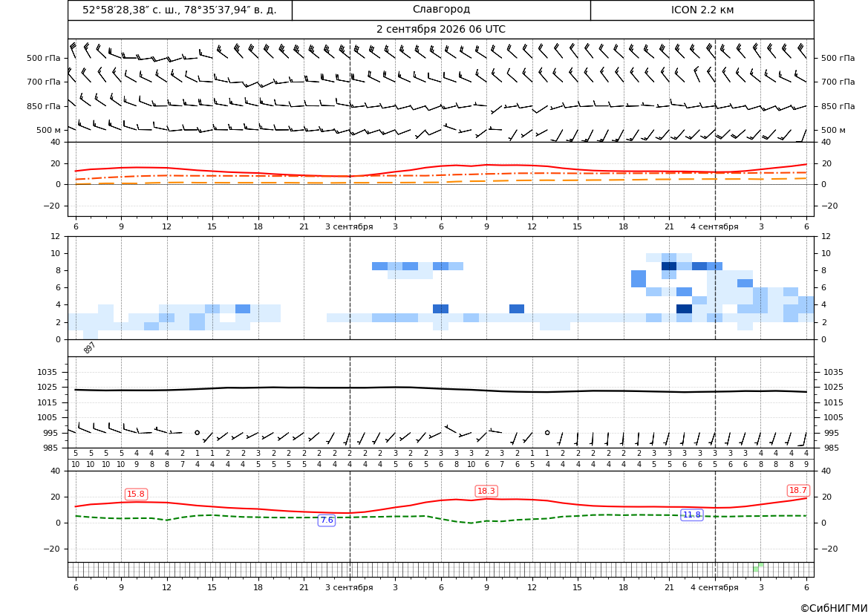The width and height of the screenshot is (868, 614).
Task: Click the 2 сентября 2026 06 UTC header
Action: coord(440,30)
